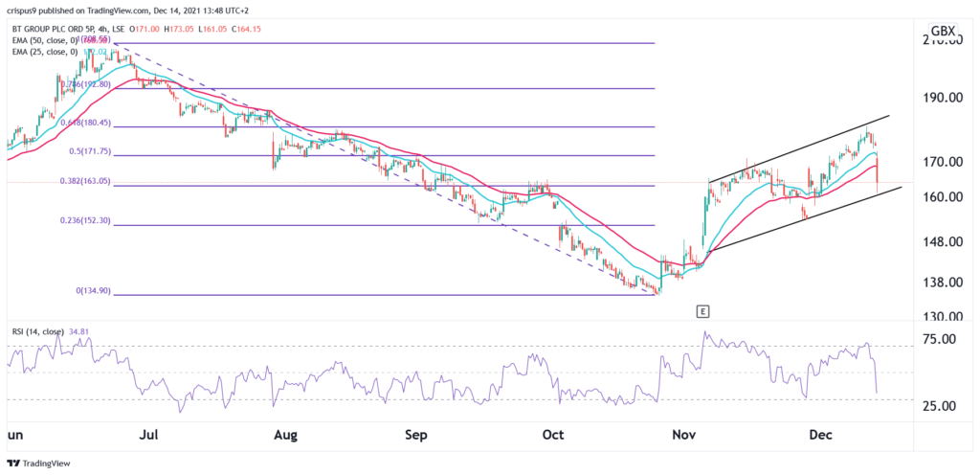980x475 pixels.
Task: Click 170.00 on the price axis
Action: (942, 162)
